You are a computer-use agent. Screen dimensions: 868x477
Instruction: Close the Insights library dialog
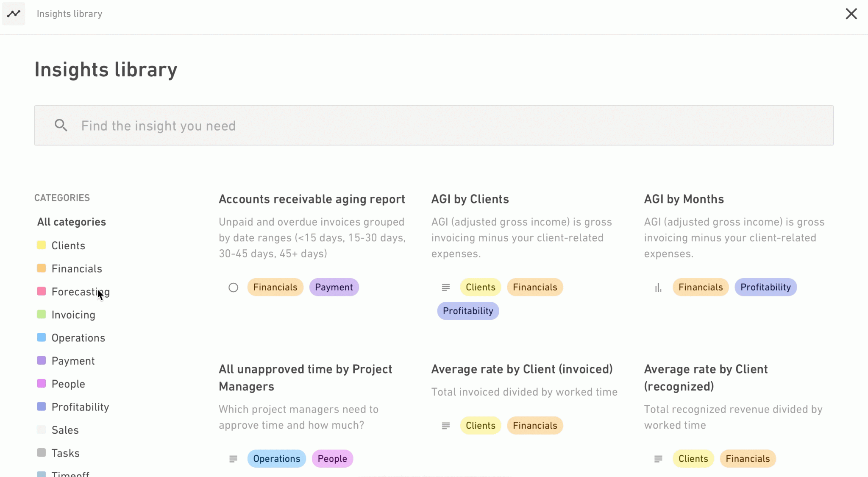[x=851, y=14]
